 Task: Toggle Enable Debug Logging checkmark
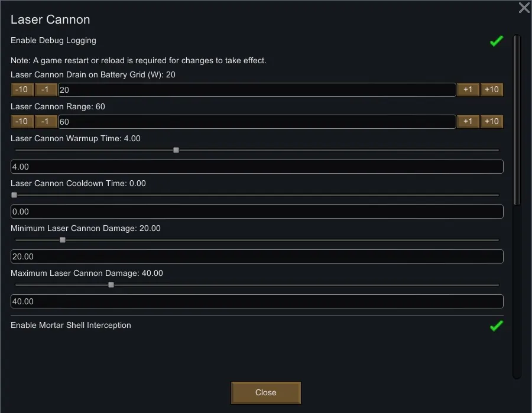496,41
